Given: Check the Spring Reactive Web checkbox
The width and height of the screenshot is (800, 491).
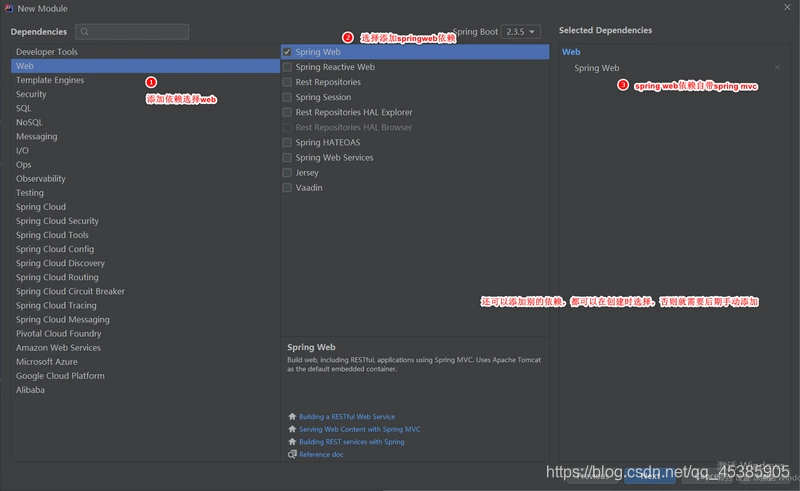Looking at the screenshot, I should click(x=287, y=67).
